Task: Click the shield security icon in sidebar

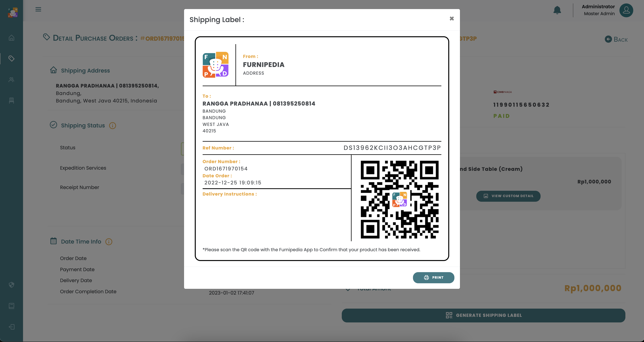Action: point(12,285)
